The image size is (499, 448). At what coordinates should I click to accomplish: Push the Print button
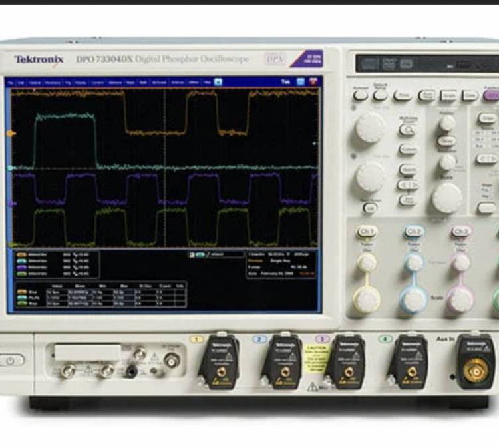(403, 95)
